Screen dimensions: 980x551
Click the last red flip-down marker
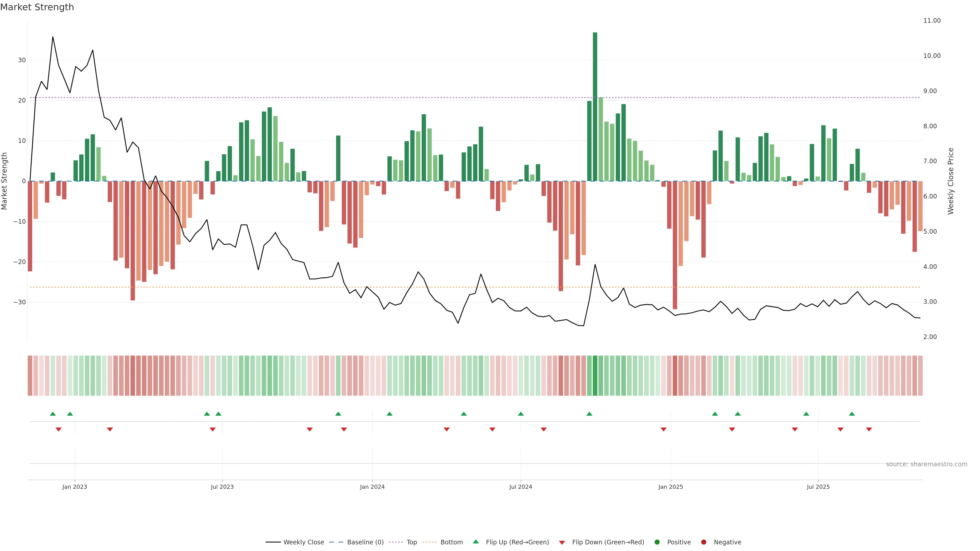[869, 429]
